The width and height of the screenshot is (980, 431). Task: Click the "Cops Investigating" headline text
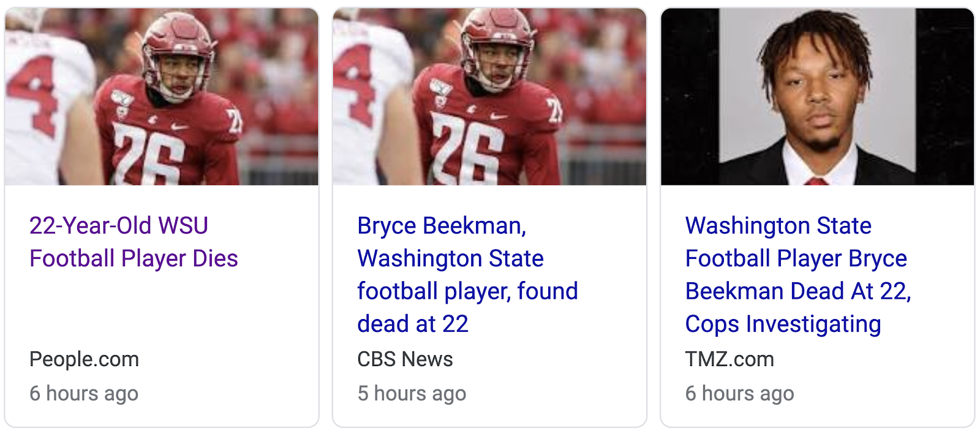click(x=783, y=324)
